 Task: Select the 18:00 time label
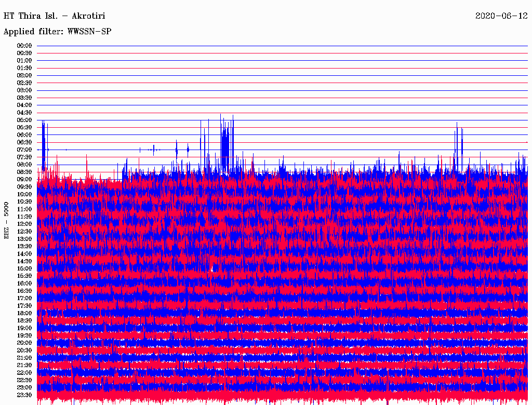(x=24, y=314)
